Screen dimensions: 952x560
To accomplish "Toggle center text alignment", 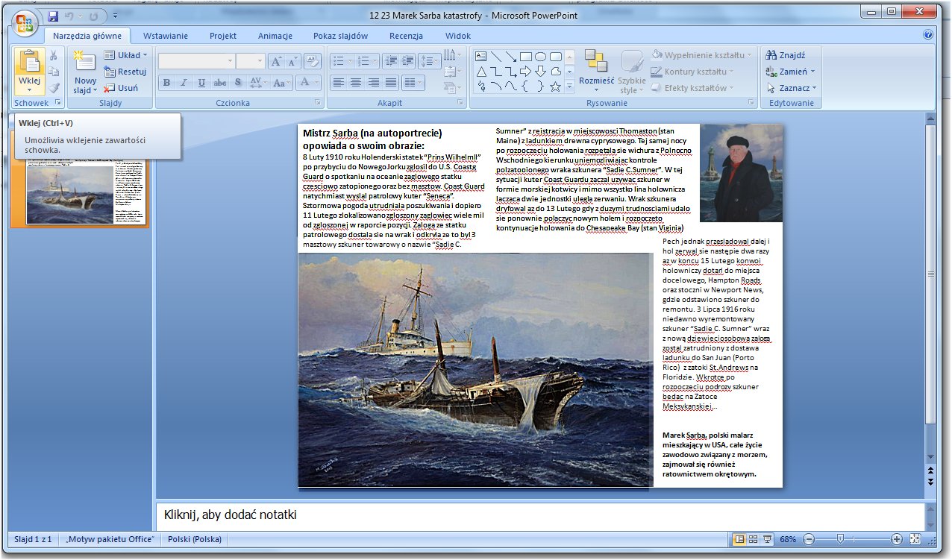I will click(x=356, y=83).
